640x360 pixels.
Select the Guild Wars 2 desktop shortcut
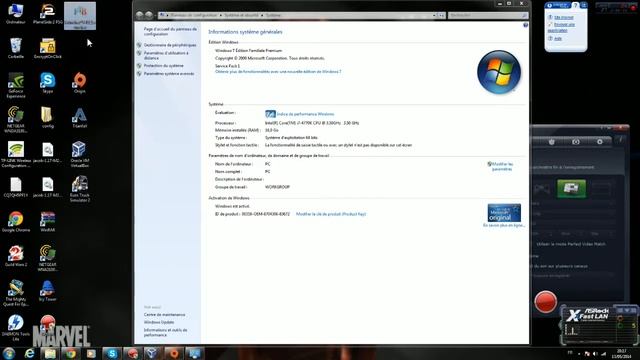point(16,256)
